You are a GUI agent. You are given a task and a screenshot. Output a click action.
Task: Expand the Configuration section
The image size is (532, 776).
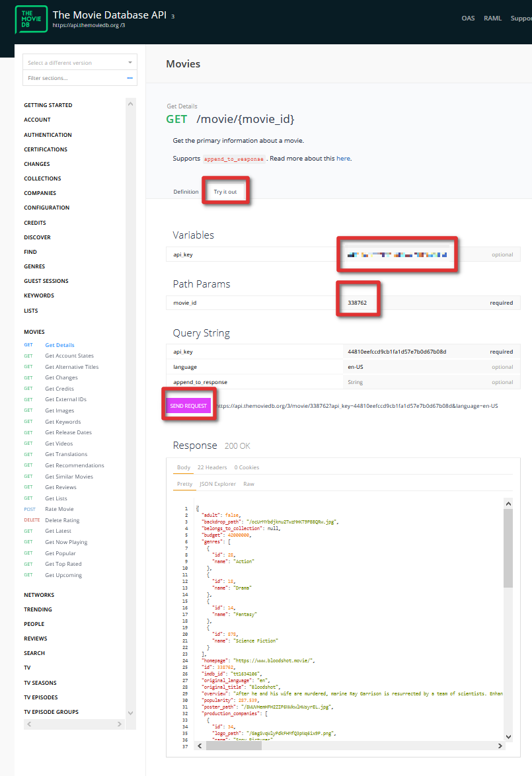point(46,208)
